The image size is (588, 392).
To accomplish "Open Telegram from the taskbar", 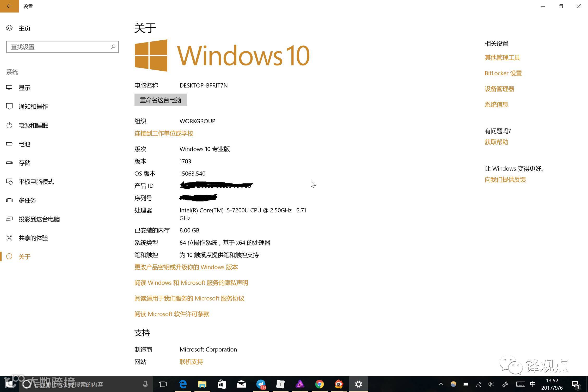I will [x=261, y=384].
